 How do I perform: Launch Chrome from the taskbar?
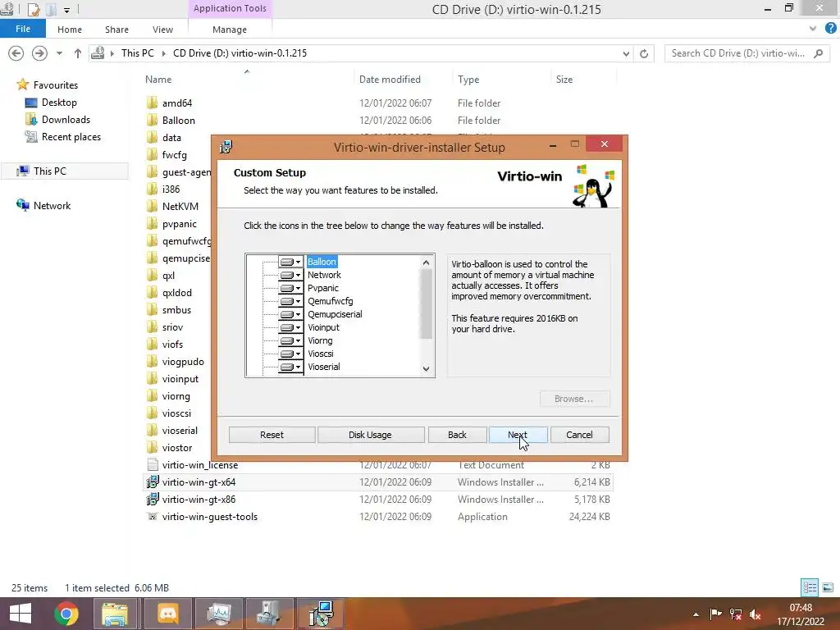click(66, 614)
